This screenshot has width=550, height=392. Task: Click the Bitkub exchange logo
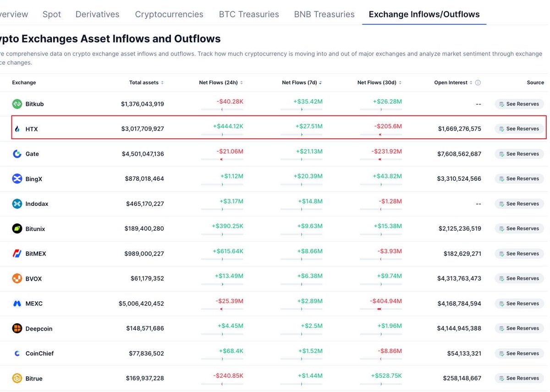point(17,104)
